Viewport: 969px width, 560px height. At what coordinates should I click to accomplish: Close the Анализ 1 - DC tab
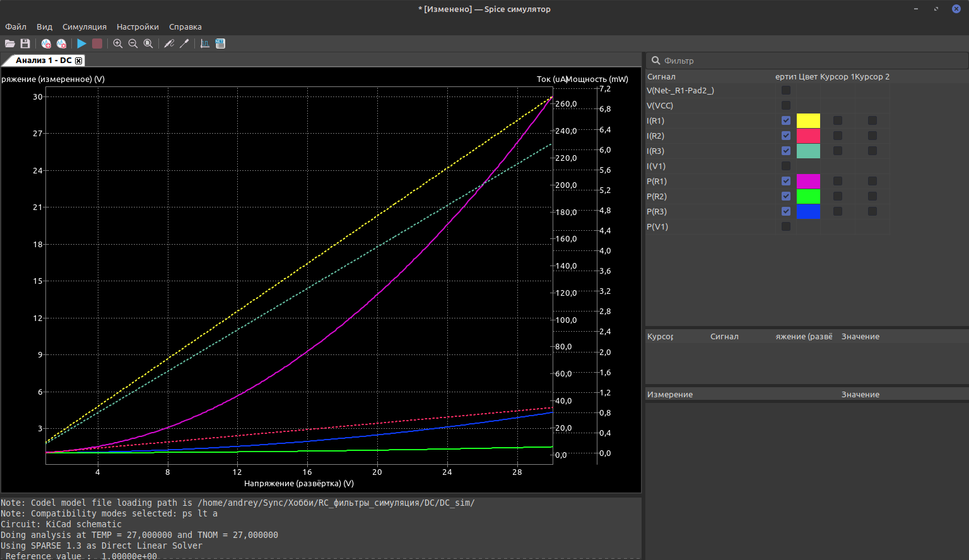pos(79,61)
